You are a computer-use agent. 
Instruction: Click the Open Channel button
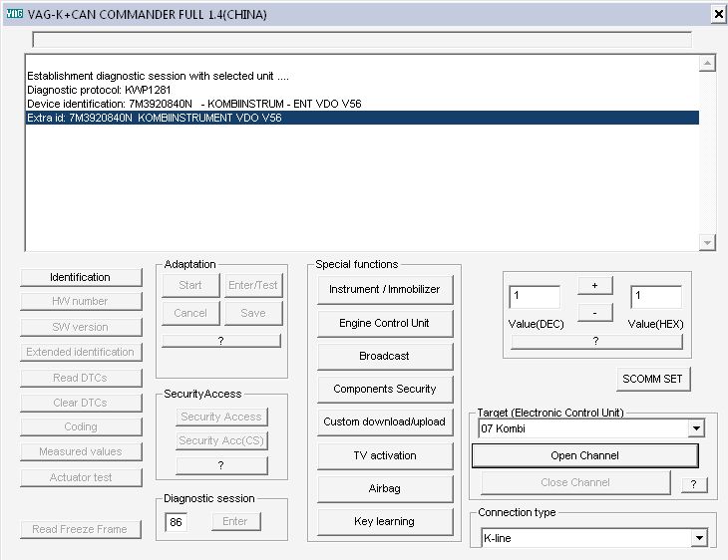(x=585, y=456)
